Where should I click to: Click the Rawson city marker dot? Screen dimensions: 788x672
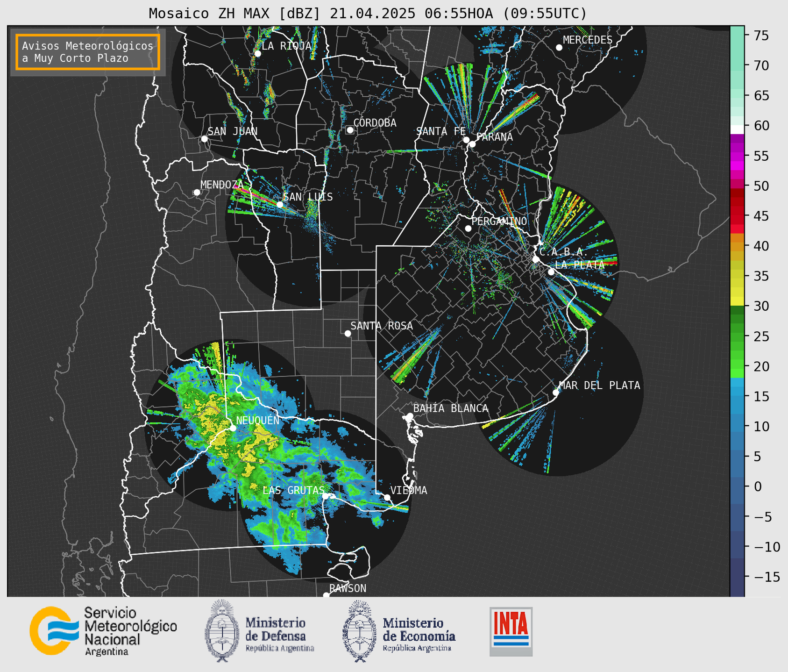[x=326, y=595]
